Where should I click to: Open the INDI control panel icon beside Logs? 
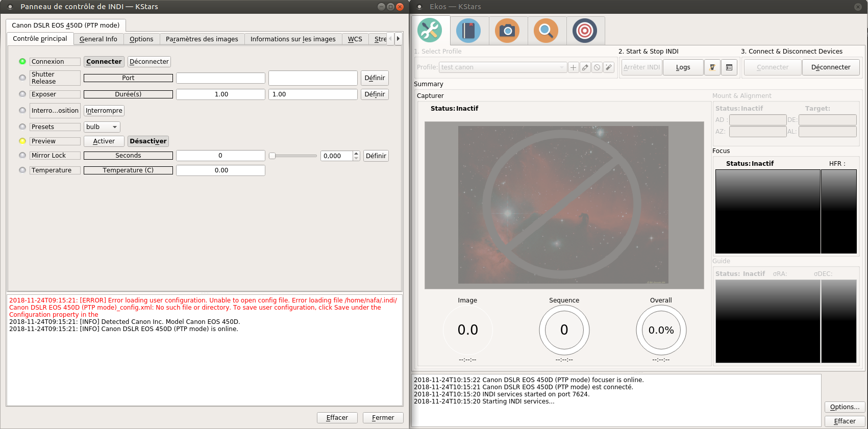[x=712, y=67]
